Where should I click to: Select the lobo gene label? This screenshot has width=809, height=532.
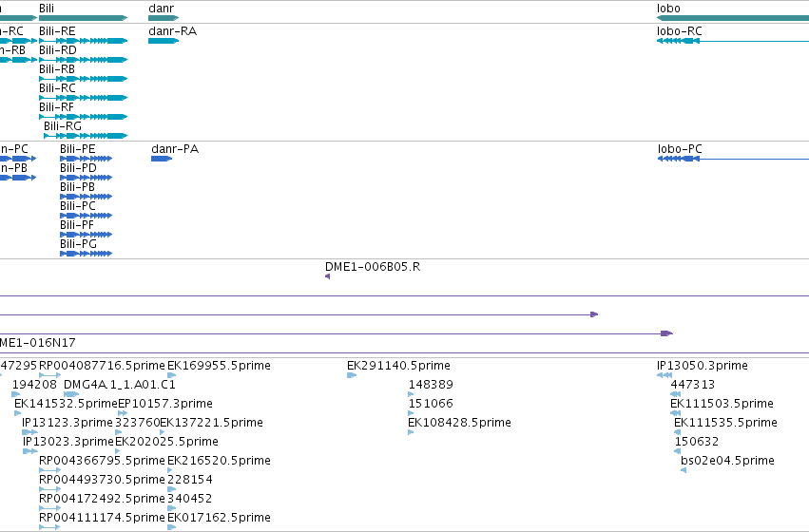[x=668, y=9]
